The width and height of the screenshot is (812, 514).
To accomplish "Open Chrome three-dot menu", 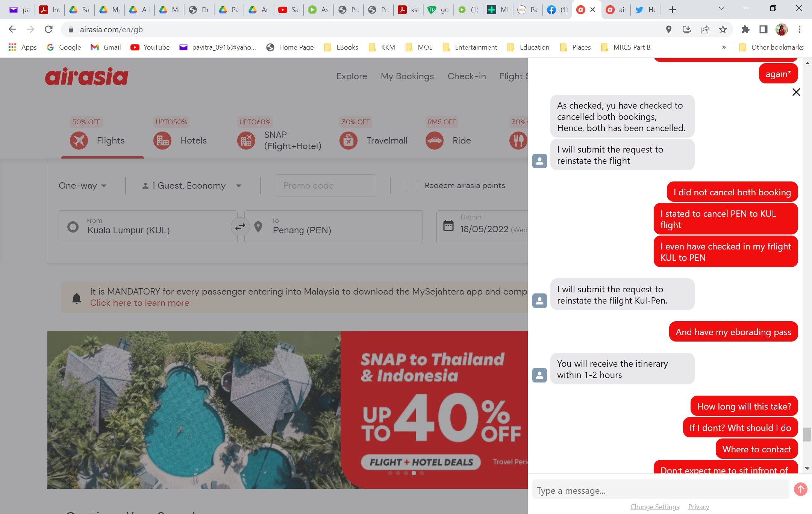I will (x=800, y=29).
